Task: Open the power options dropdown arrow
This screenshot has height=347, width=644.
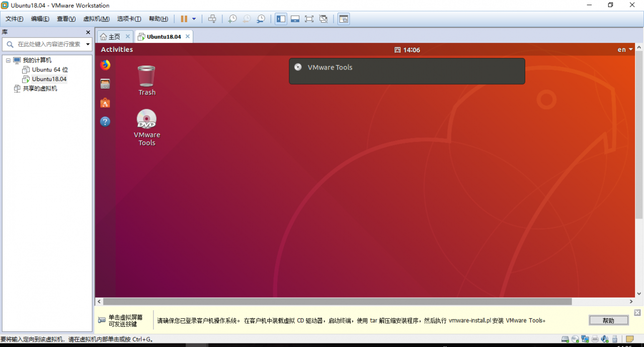Action: 194,19
